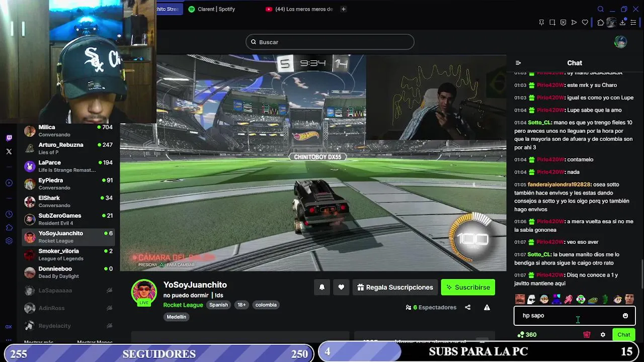Click the 6 Espectadores viewer count
Viewport: 644px width, 362px height.
(x=431, y=307)
